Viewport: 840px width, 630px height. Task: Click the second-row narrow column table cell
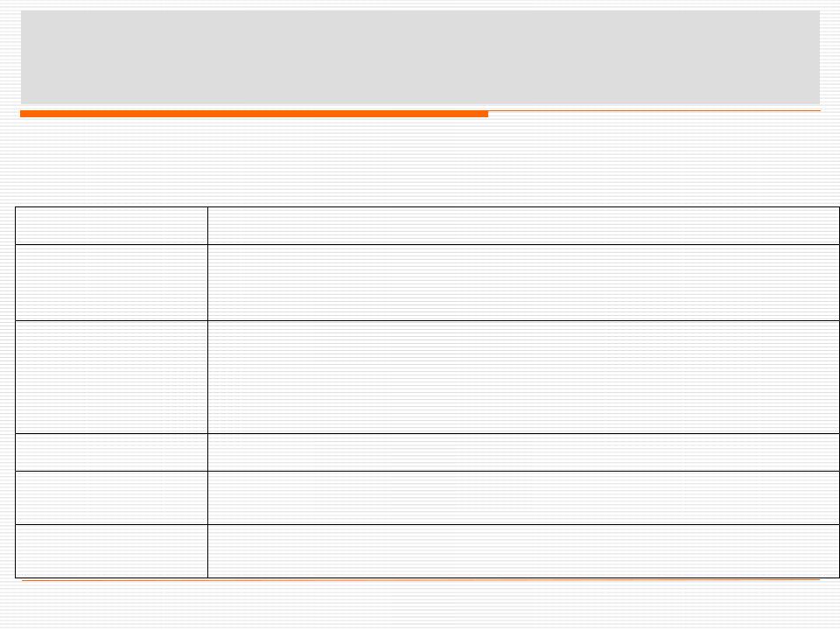pos(111,283)
